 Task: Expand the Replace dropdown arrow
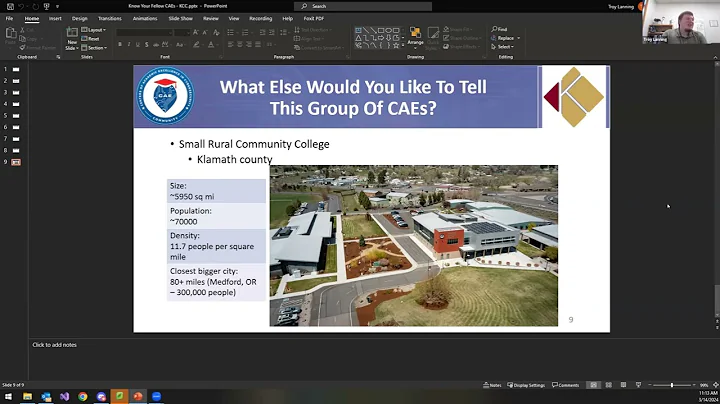[x=518, y=38]
